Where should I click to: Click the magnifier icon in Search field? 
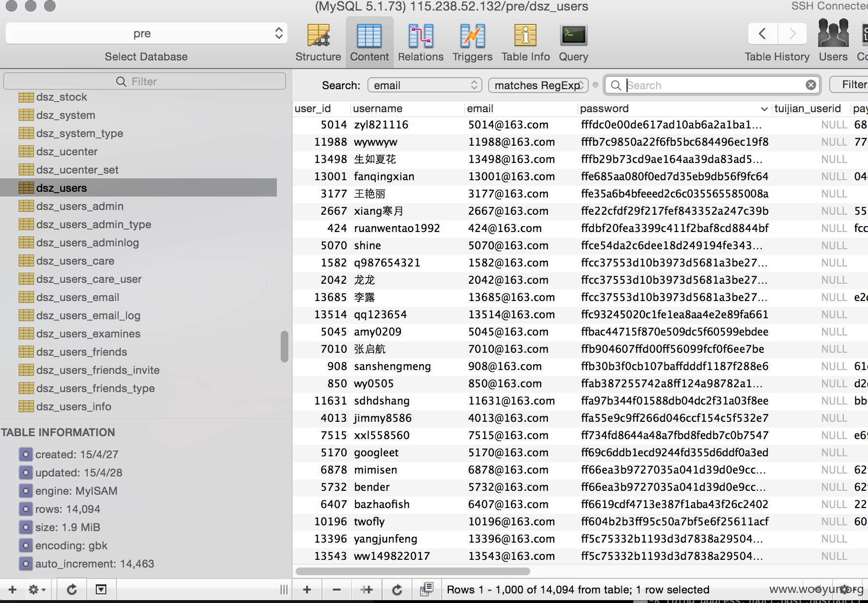tap(616, 85)
